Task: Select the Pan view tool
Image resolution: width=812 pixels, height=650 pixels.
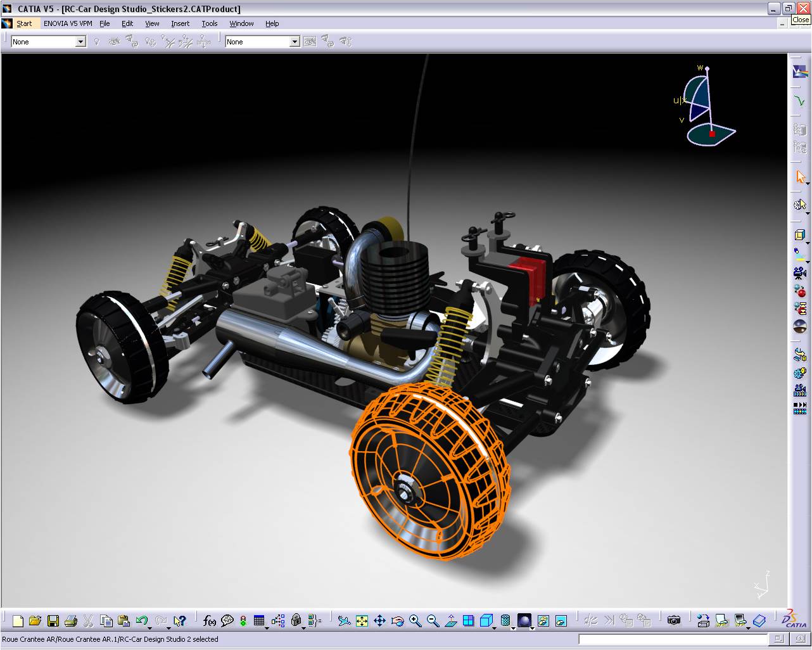Action: [x=379, y=621]
